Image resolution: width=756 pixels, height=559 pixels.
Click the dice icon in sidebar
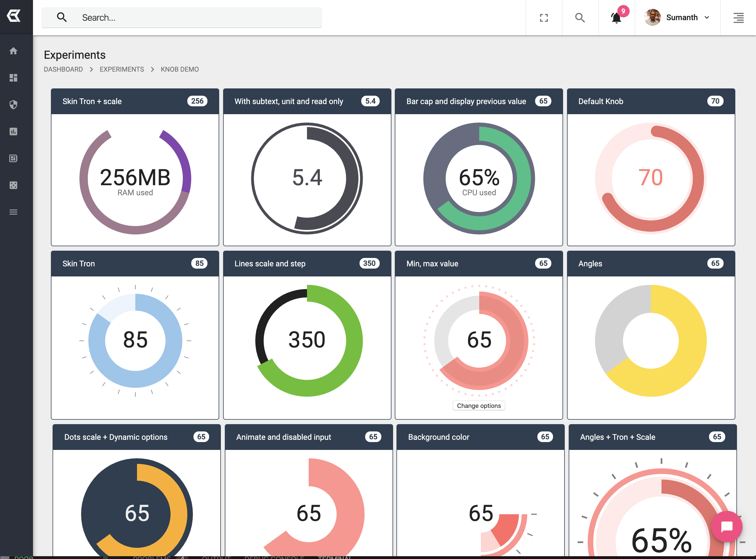coord(13,185)
